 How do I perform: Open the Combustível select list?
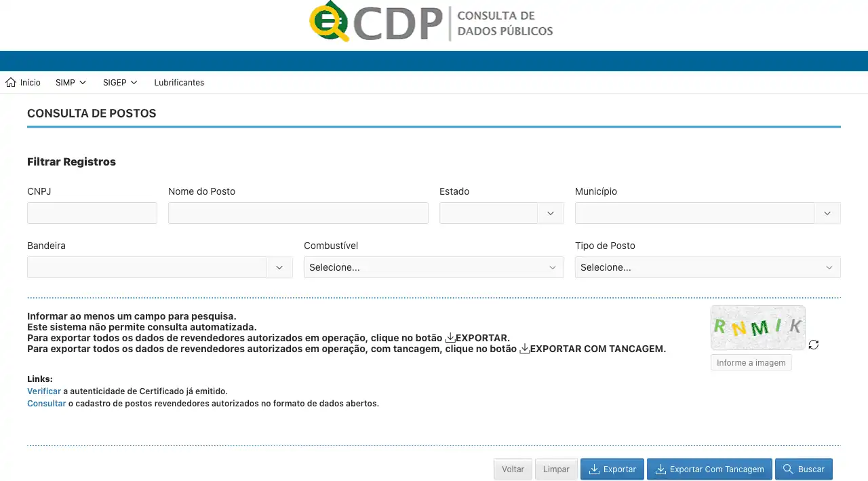tap(433, 267)
